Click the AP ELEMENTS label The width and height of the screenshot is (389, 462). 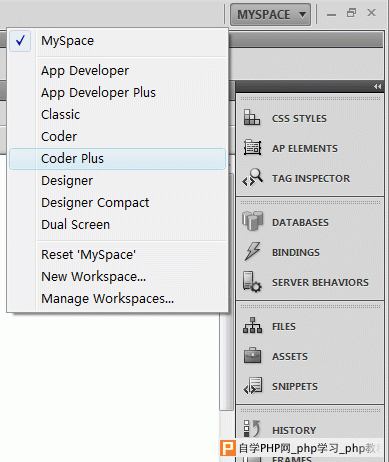(x=305, y=149)
